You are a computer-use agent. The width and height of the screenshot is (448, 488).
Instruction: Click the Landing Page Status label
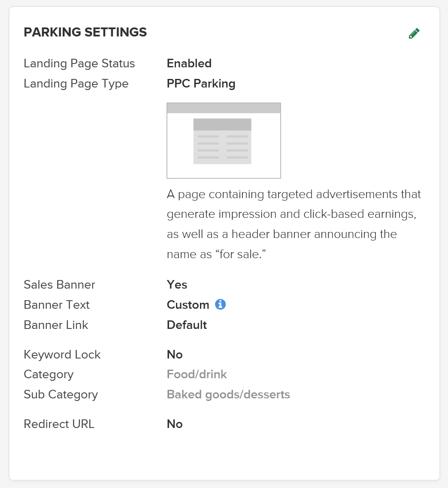(x=79, y=63)
